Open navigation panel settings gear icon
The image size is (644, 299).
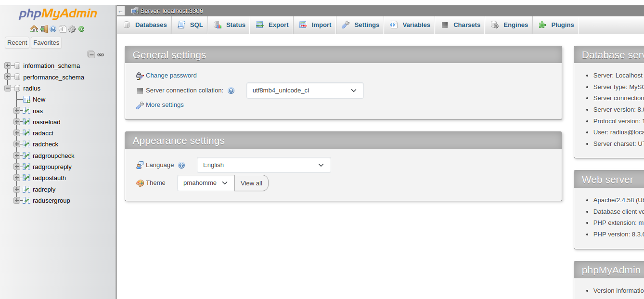[72, 29]
